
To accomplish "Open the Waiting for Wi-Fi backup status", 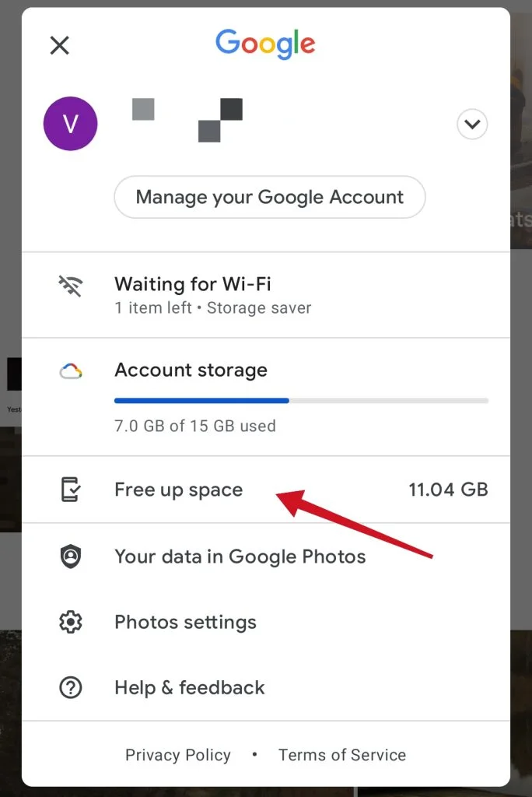I will [266, 295].
